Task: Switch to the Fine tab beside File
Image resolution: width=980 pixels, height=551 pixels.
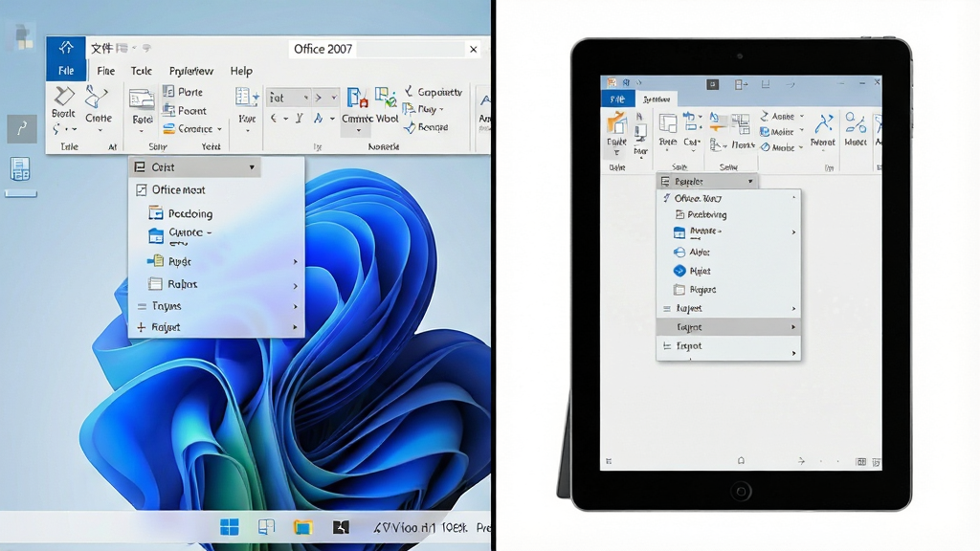Action: pos(105,71)
